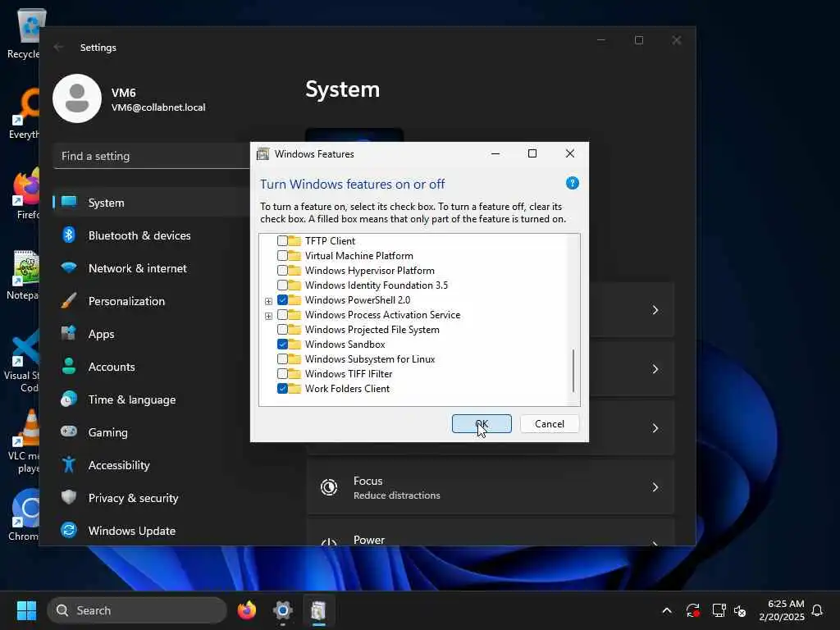
Task: Open the Notepad++ desktop shortcut
Action: coord(24,274)
